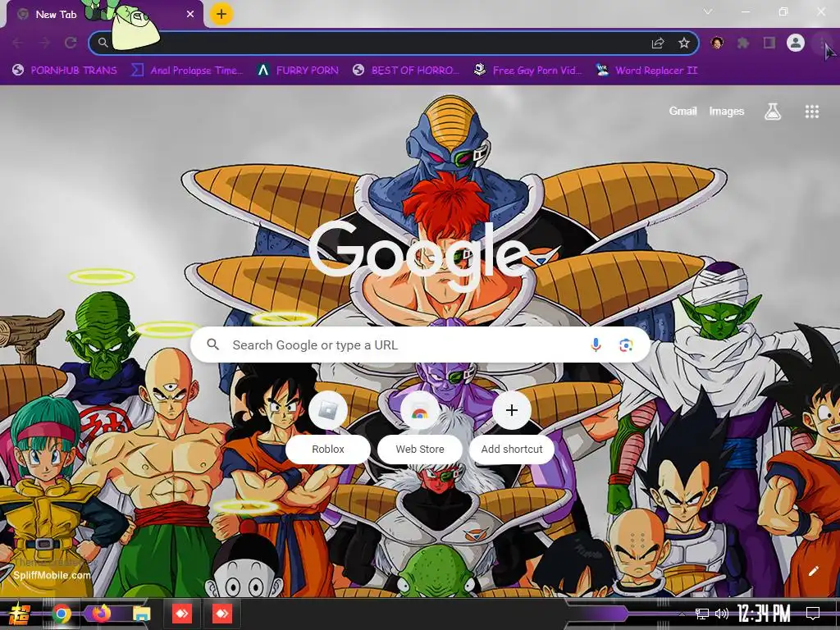Viewport: 840px width, 630px height.
Task: Focus the browser address bar
Action: (x=394, y=43)
